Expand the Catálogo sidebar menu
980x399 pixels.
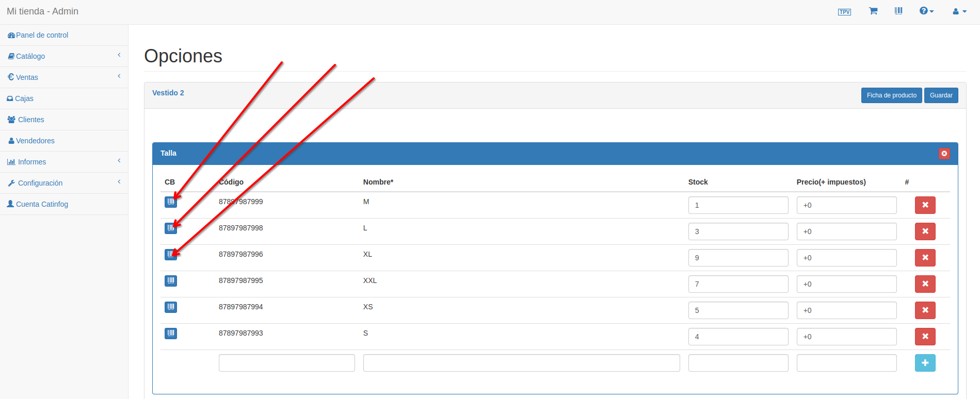31,56
